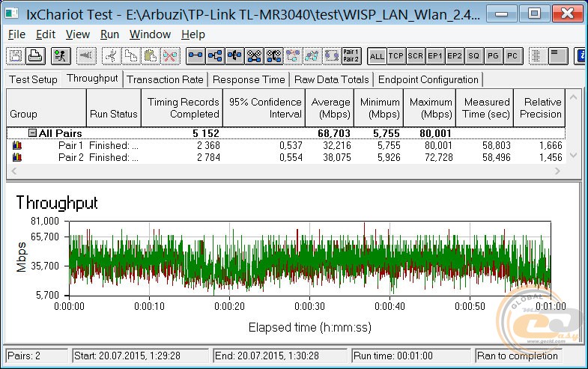Click the Start: 20.07.2015 status field
This screenshot has height=369, width=588.
140,356
